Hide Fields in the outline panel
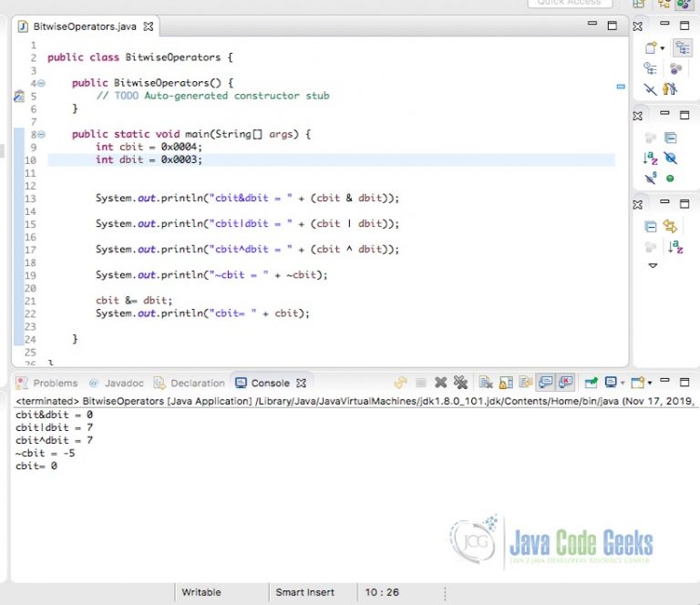Viewport: 700px width, 605px height. pos(670,158)
